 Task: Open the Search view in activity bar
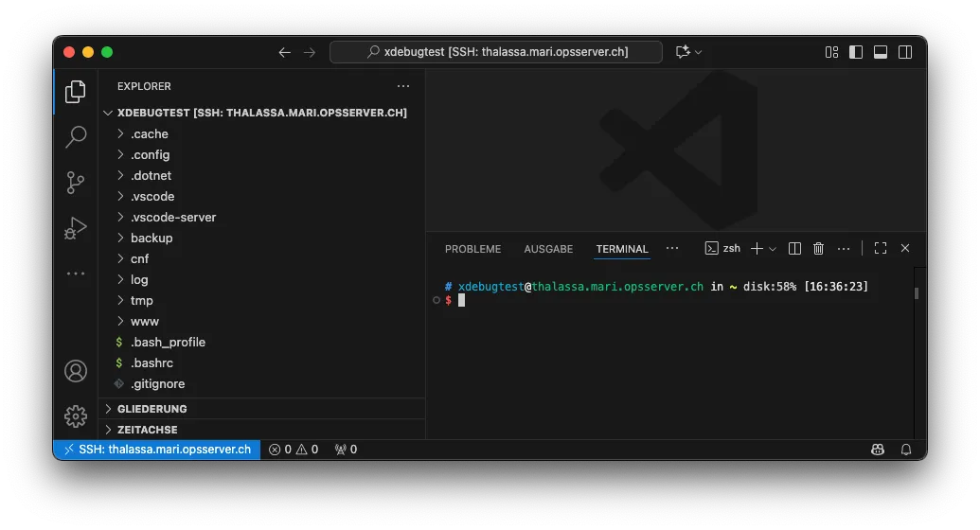[76, 137]
